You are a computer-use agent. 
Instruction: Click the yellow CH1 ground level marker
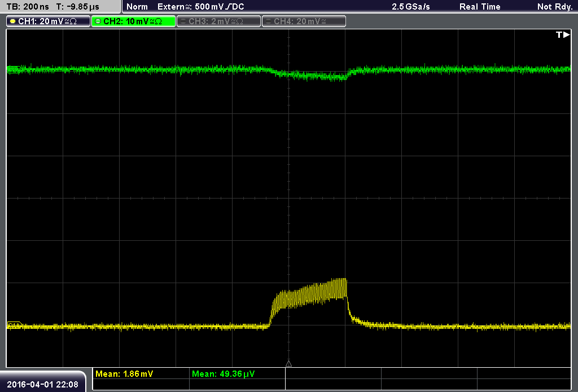[14, 325]
